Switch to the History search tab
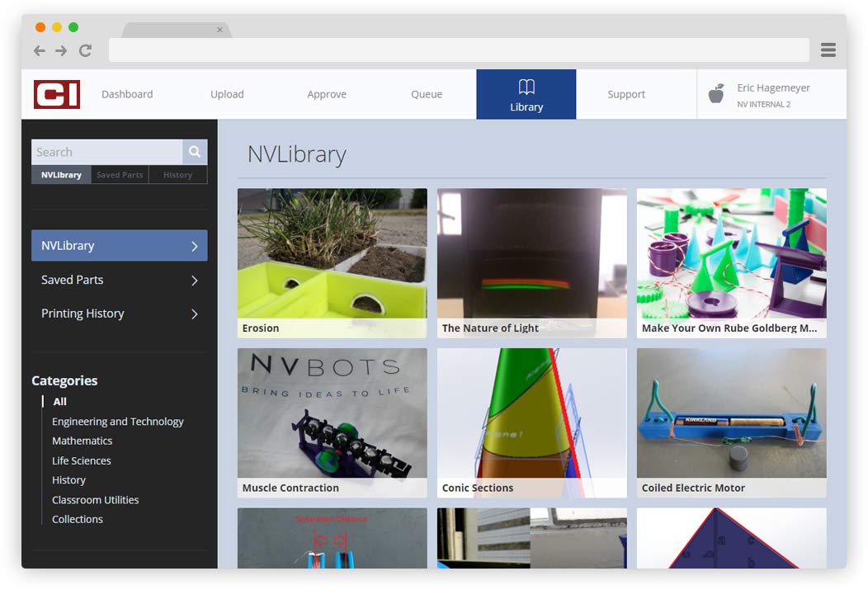The width and height of the screenshot is (868, 590). tap(177, 175)
